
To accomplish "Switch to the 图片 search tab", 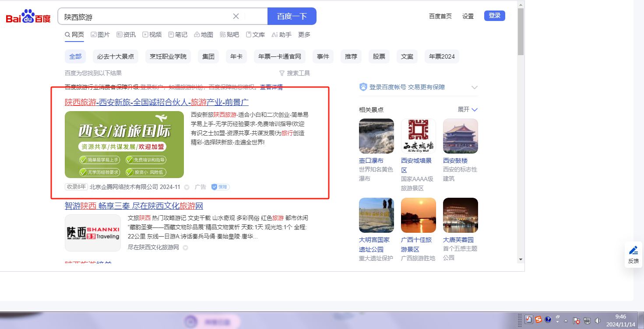I will 100,35.
